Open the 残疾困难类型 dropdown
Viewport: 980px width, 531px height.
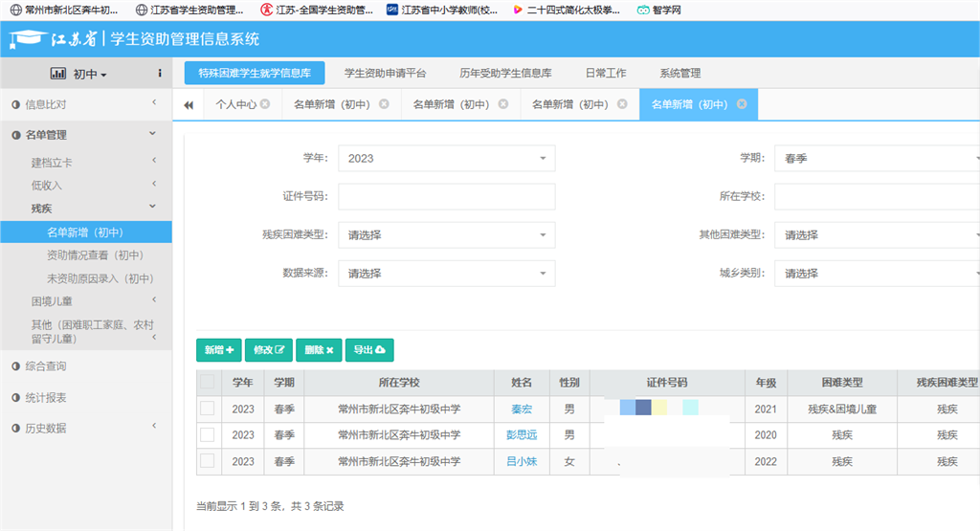point(446,235)
